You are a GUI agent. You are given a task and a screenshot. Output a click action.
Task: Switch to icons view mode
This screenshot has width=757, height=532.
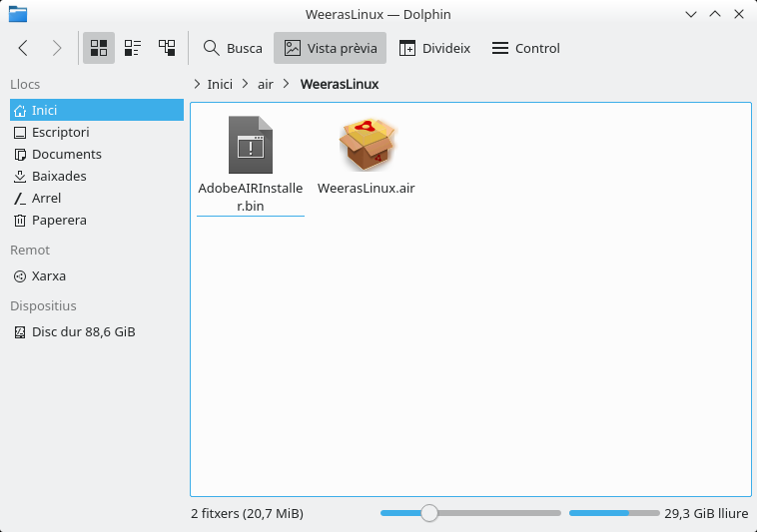click(99, 48)
